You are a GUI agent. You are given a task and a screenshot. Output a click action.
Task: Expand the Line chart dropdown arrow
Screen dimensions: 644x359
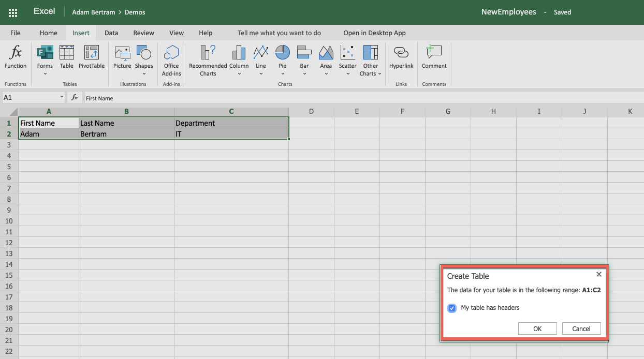[x=261, y=74]
